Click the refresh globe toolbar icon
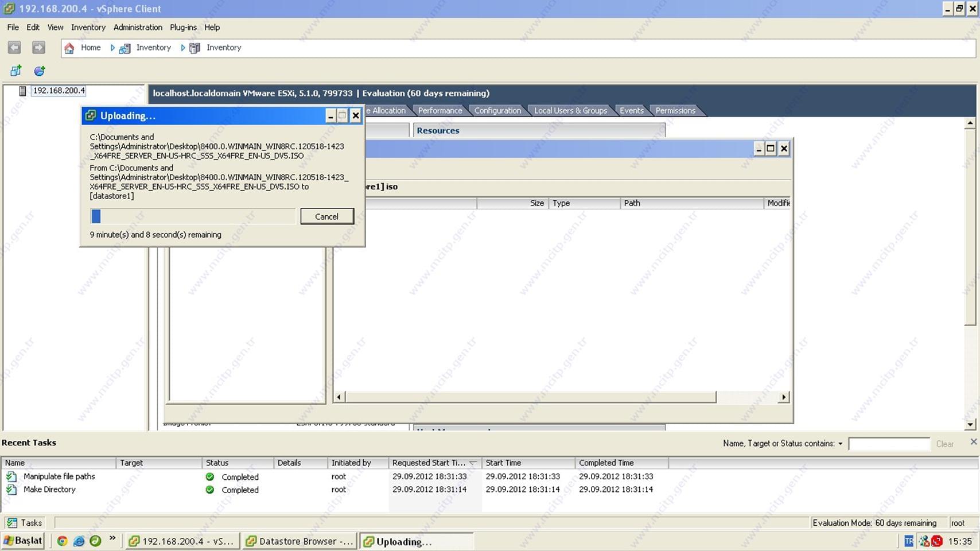 (x=40, y=71)
